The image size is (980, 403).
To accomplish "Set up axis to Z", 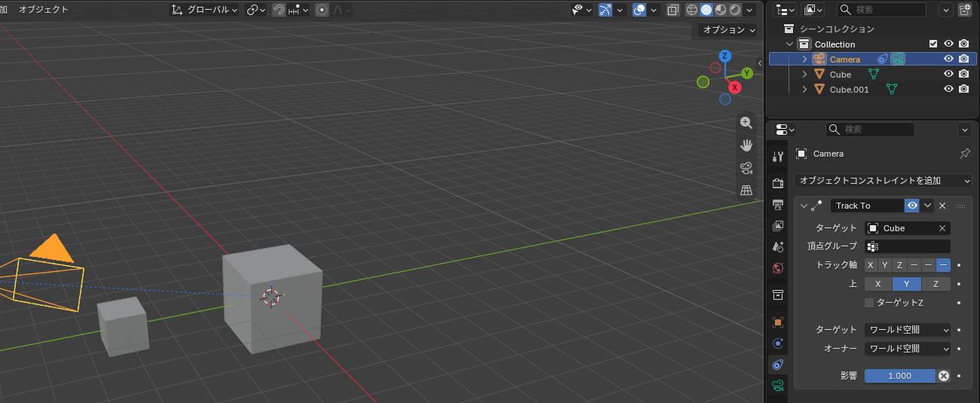I will [936, 284].
